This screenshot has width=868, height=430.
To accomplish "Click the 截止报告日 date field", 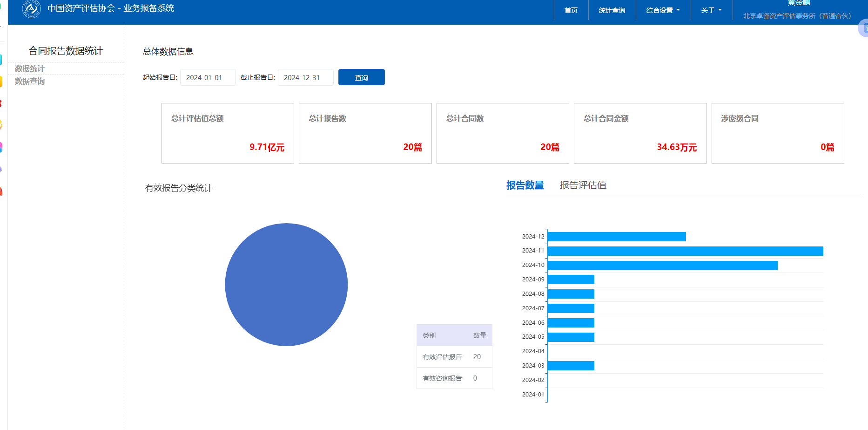I will 305,78.
